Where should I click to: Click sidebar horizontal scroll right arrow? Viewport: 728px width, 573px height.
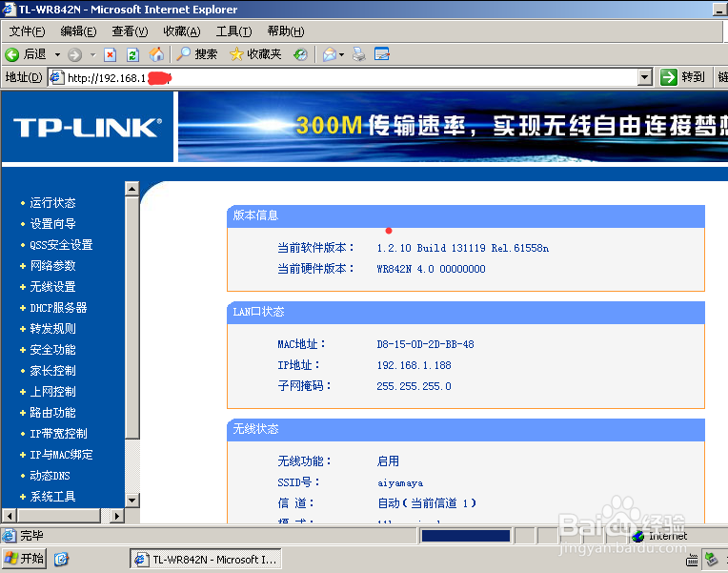click(117, 516)
